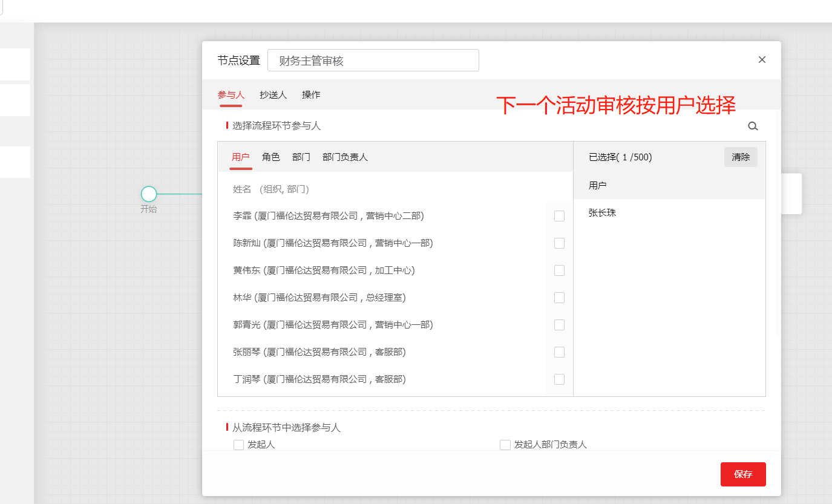Screen dimensions: 832x504
Task: Check 郭青光 in the user list
Action: pyautogui.click(x=558, y=324)
